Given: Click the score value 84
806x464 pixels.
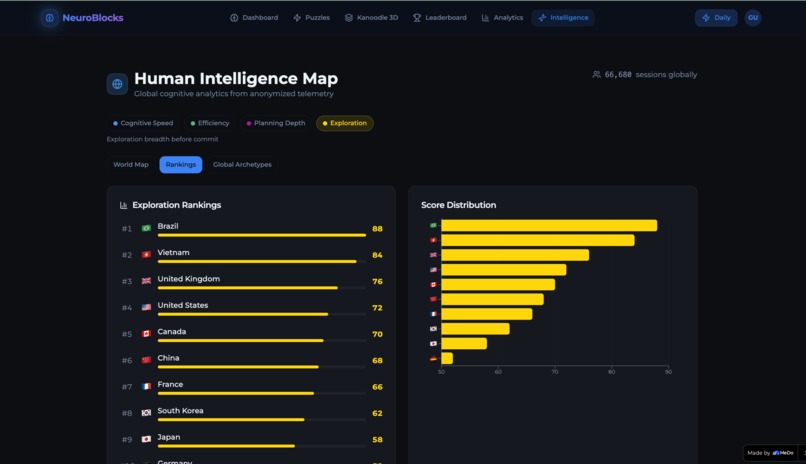Looking at the screenshot, I should (x=377, y=255).
